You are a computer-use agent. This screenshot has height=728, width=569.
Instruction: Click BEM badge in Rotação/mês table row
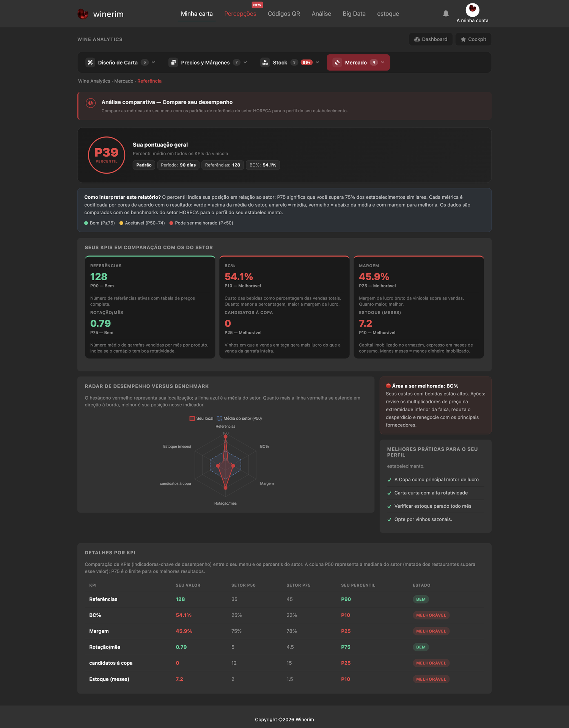click(421, 647)
